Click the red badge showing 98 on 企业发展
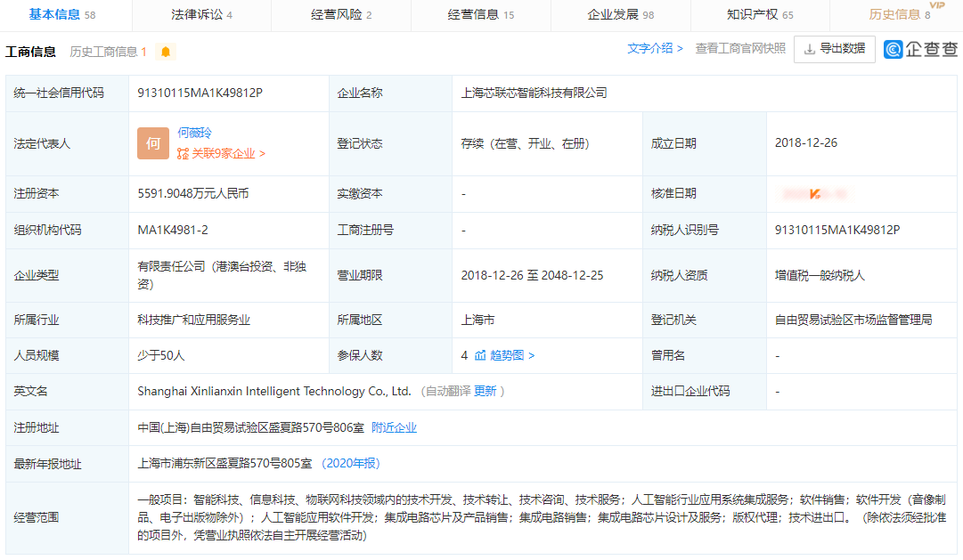Image resolution: width=963 pixels, height=560 pixels. click(648, 15)
